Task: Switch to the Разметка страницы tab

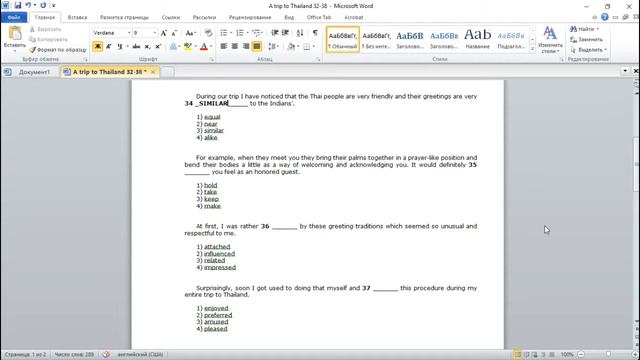Action: tap(124, 18)
